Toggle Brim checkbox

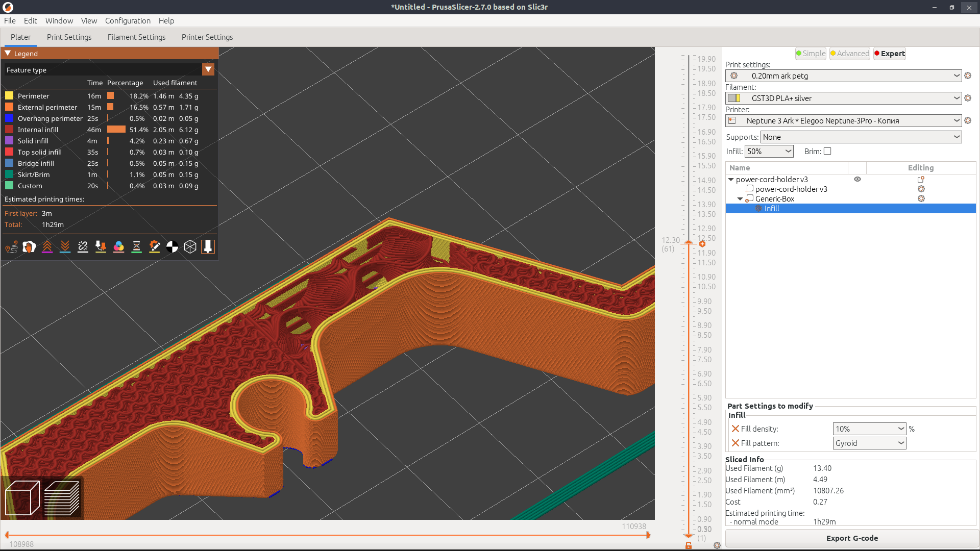coord(827,151)
